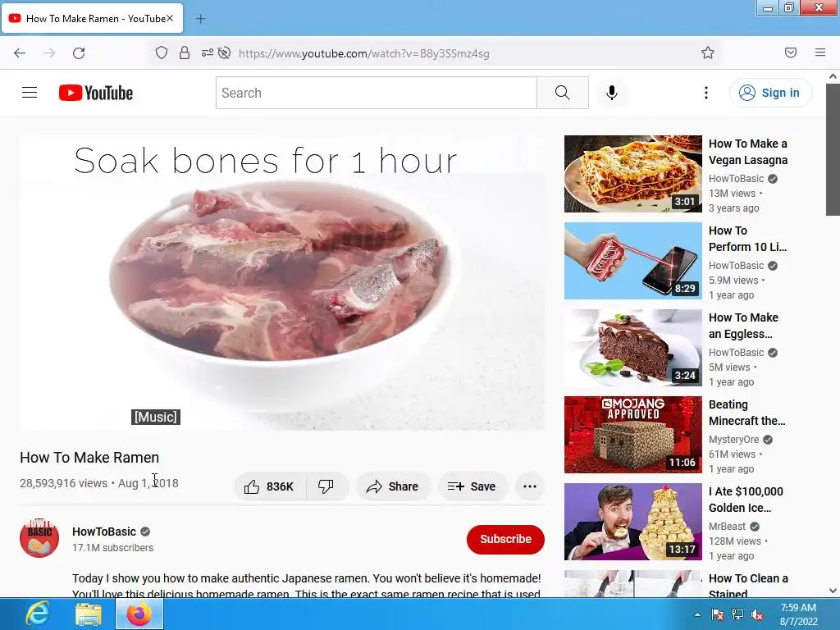Share the ramen video

[392, 486]
